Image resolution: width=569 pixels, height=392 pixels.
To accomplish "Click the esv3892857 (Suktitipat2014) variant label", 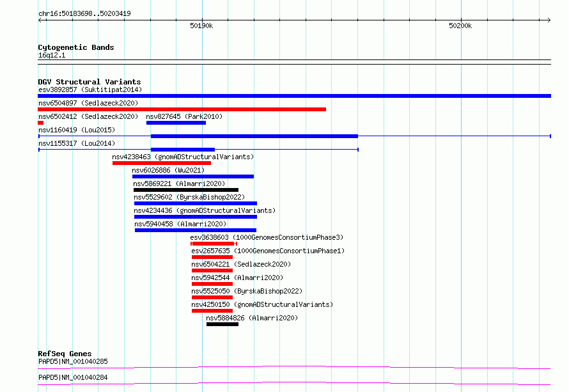I will pos(90,90).
